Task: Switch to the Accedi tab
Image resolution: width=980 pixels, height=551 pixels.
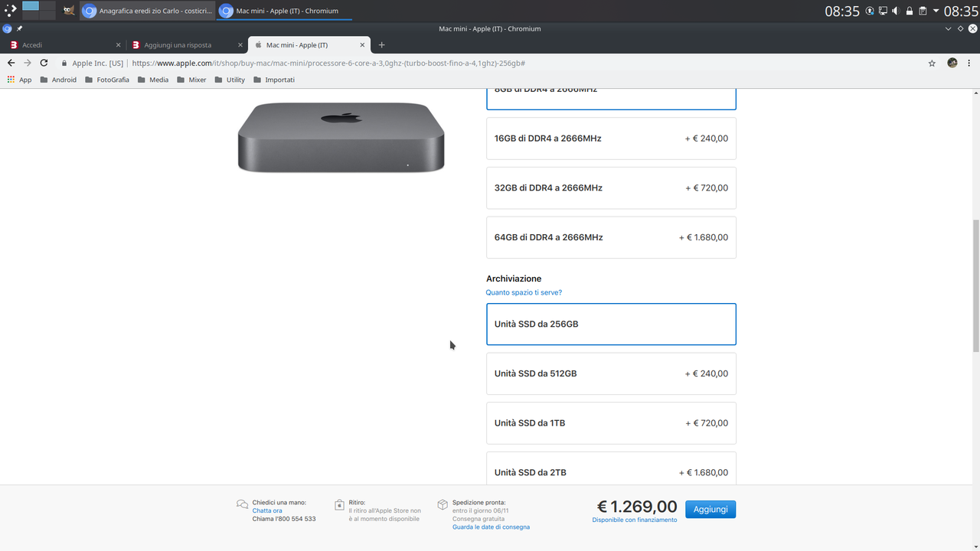Action: [64, 45]
